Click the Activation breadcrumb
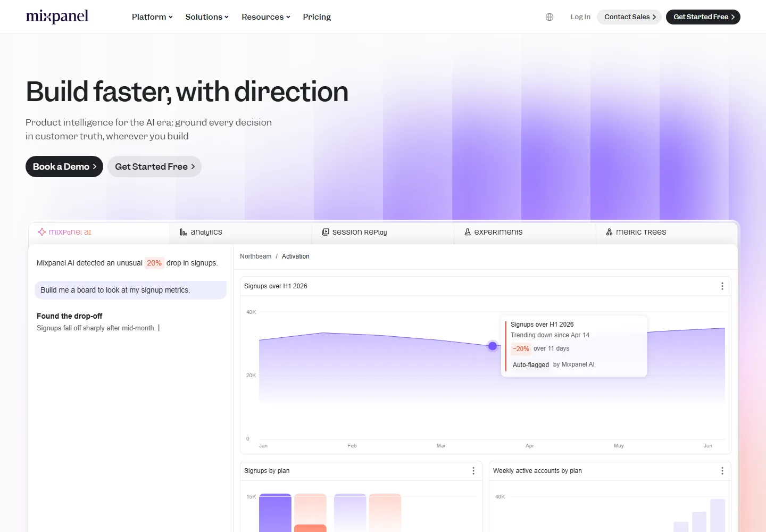Screen dimensions: 766x532 (296, 256)
